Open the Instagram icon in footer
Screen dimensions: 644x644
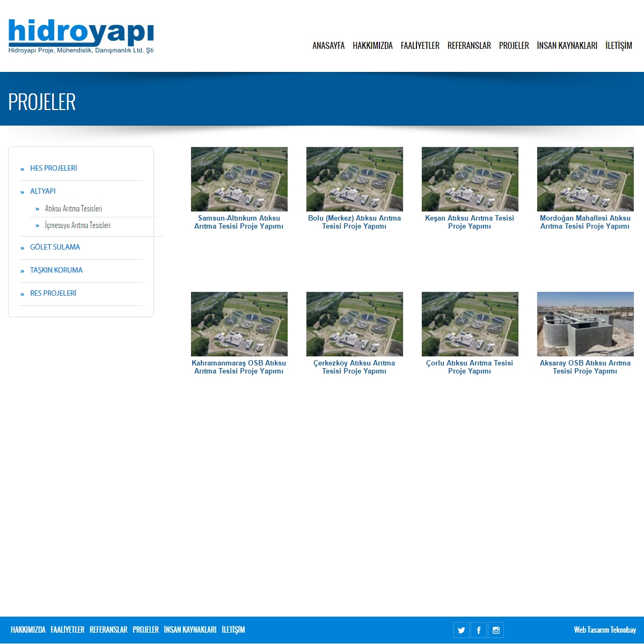pos(496,630)
